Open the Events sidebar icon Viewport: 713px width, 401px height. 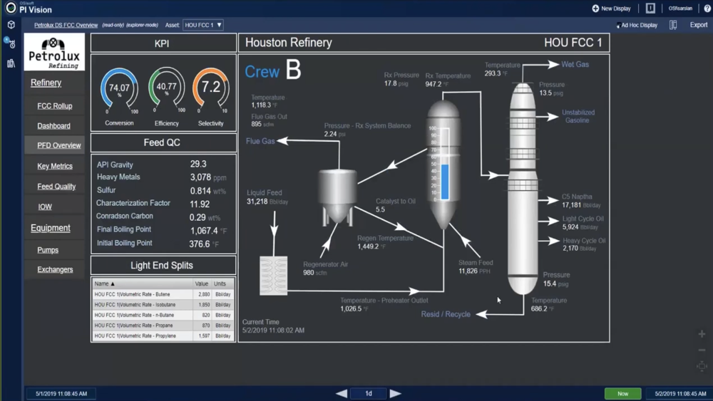coord(10,43)
